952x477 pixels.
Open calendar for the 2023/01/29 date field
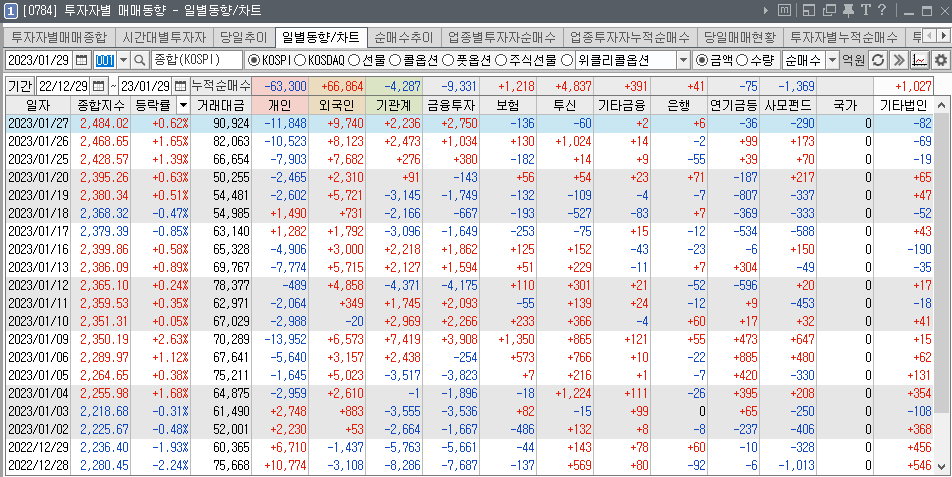coord(82,60)
